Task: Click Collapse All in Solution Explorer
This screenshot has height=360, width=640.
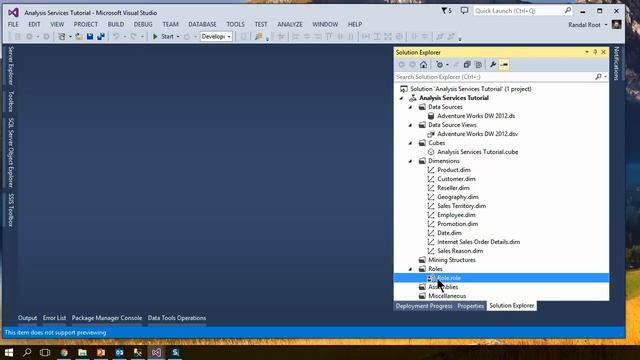Action: click(x=467, y=64)
